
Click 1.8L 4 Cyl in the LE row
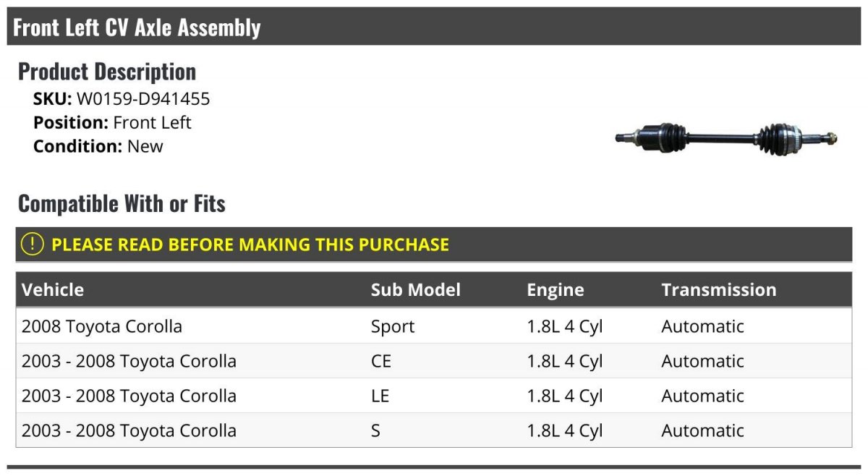coord(564,396)
